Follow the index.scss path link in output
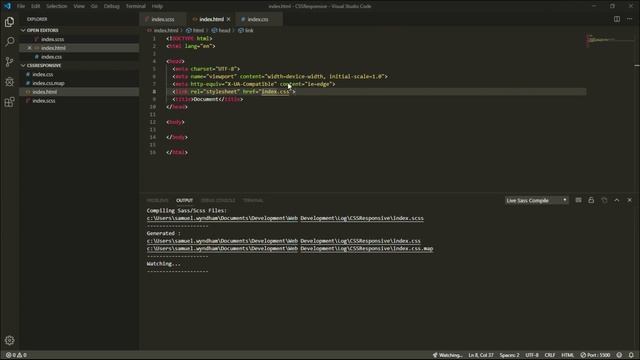This screenshot has width=640, height=360. (x=285, y=218)
